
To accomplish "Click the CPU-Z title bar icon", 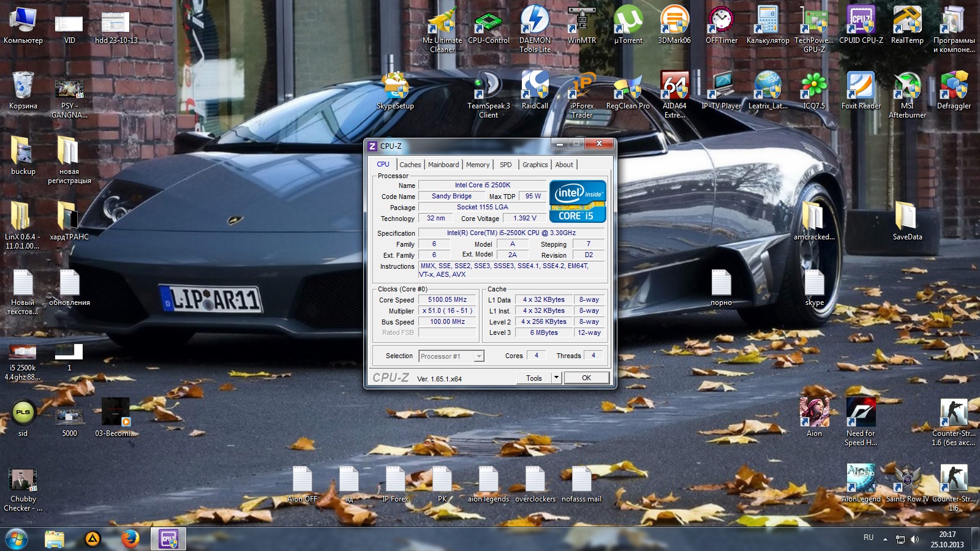I will [x=372, y=146].
